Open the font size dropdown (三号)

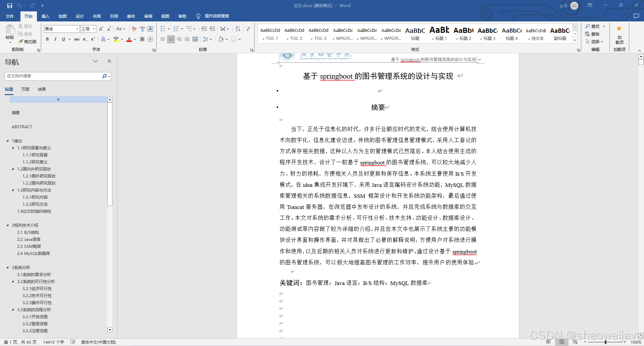click(x=94, y=29)
